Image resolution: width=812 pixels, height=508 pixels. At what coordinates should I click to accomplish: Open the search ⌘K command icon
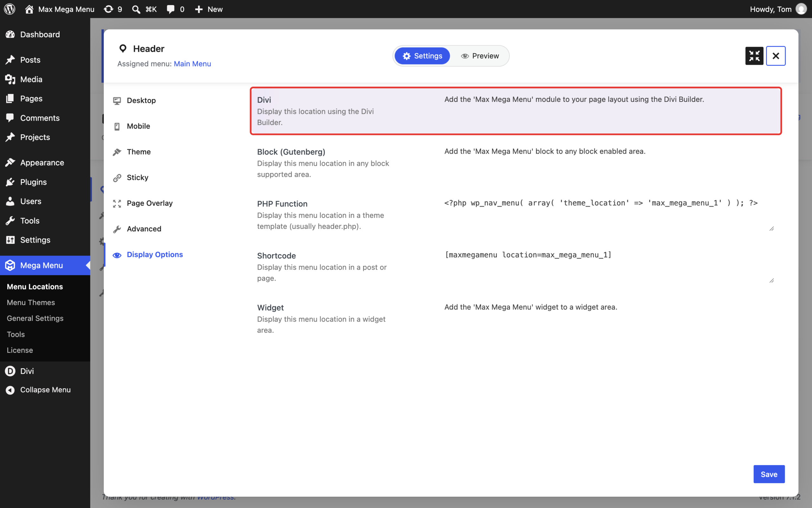click(x=144, y=9)
